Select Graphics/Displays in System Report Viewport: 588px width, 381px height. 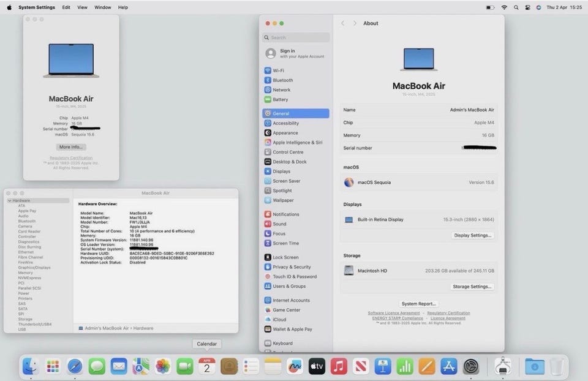click(34, 268)
